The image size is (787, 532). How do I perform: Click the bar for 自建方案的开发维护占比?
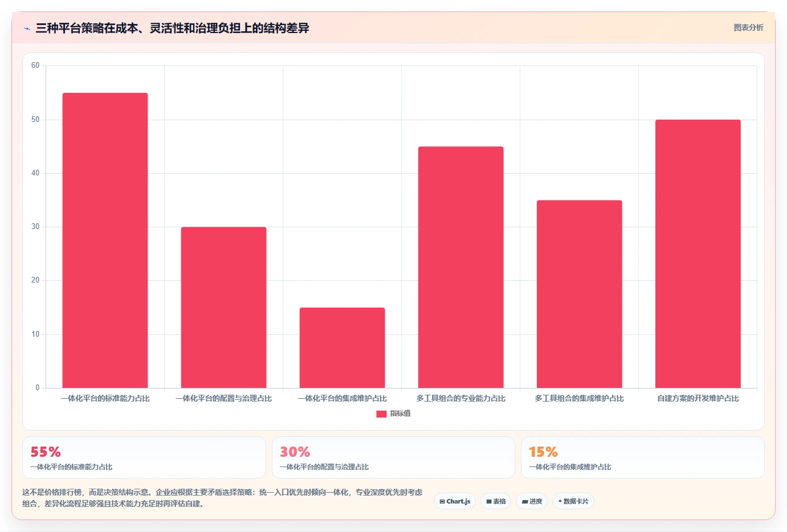pyautogui.click(x=698, y=253)
